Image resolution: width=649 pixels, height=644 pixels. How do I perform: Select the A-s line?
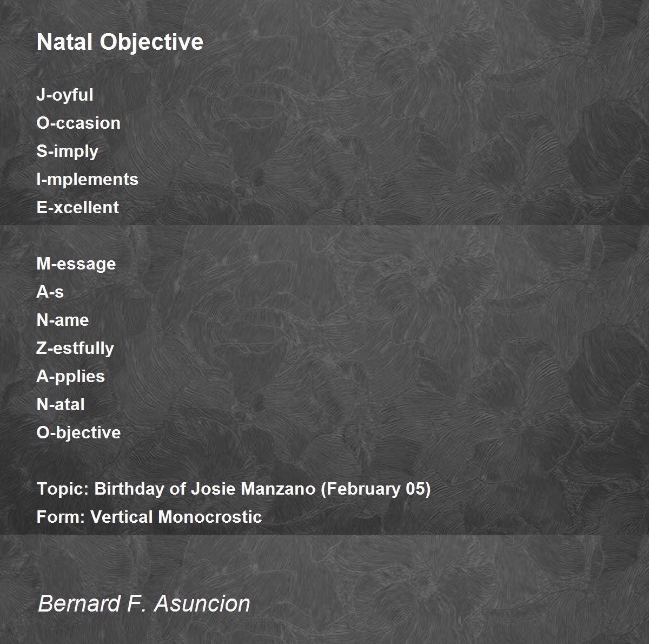click(x=50, y=292)
